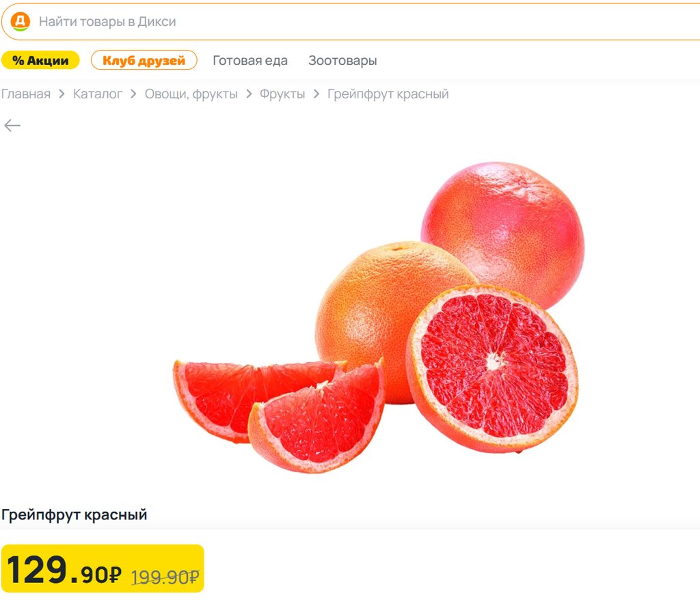Select Готовая еда menu item

(x=250, y=60)
